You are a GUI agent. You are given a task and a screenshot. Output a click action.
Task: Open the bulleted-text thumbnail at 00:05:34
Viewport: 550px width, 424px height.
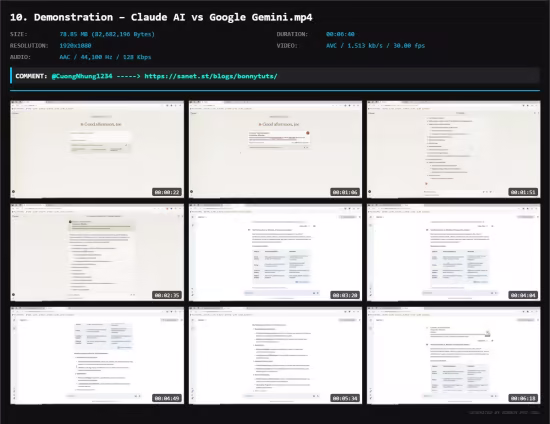click(x=275, y=356)
